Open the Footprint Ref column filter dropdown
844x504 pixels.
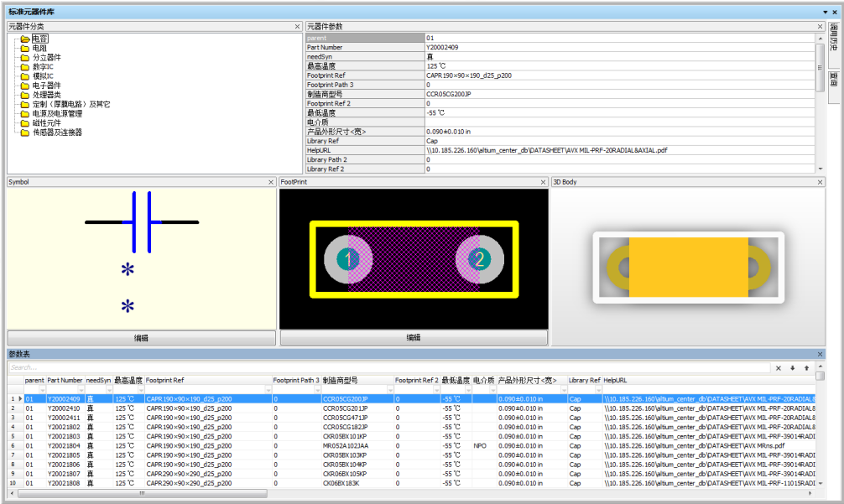click(268, 390)
